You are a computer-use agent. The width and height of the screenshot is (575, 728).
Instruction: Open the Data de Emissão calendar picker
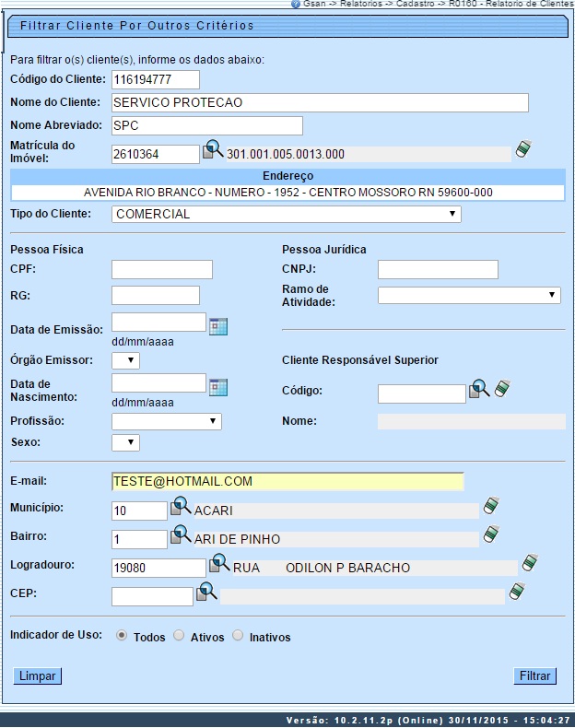pyautogui.click(x=218, y=325)
